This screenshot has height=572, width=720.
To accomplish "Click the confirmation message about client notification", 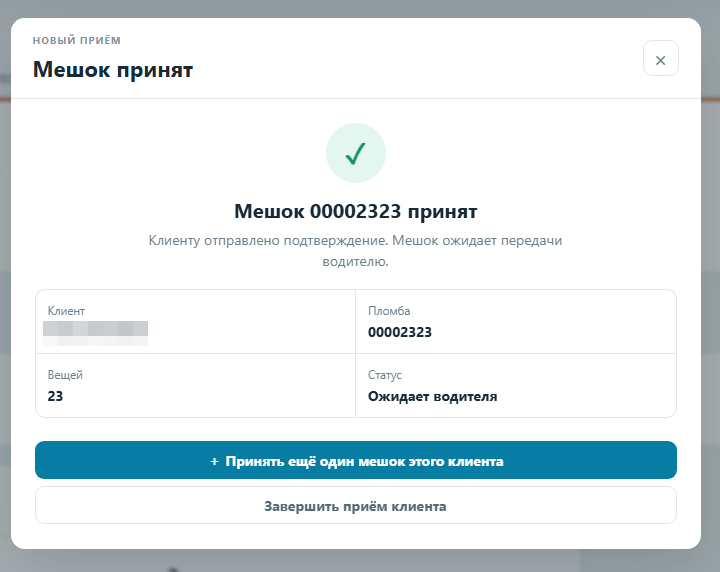I will click(355, 251).
